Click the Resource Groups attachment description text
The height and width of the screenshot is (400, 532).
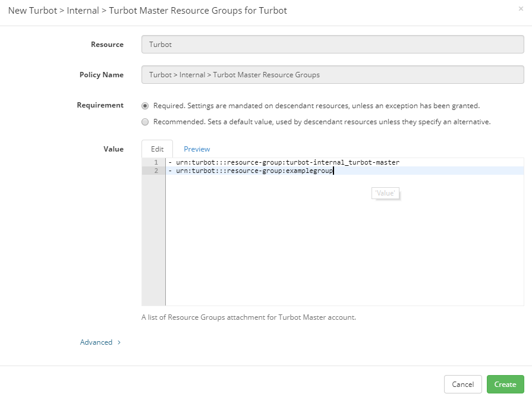pos(248,317)
